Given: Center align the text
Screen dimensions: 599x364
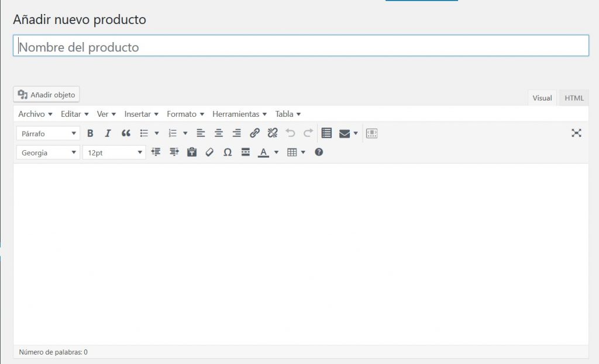Looking at the screenshot, I should pyautogui.click(x=218, y=133).
